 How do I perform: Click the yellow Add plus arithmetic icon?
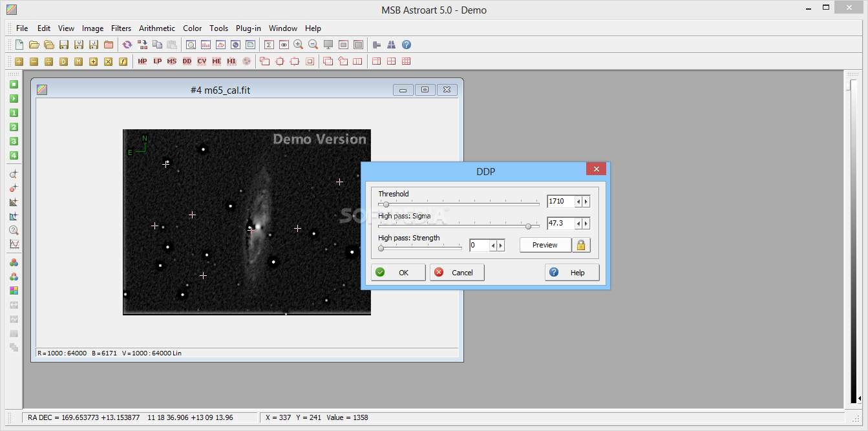click(19, 61)
